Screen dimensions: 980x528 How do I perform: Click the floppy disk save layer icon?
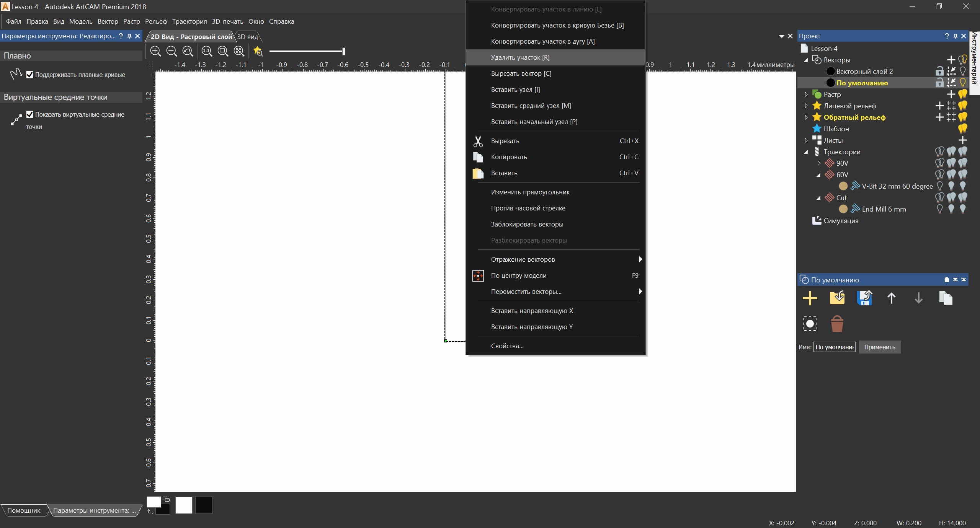point(864,298)
